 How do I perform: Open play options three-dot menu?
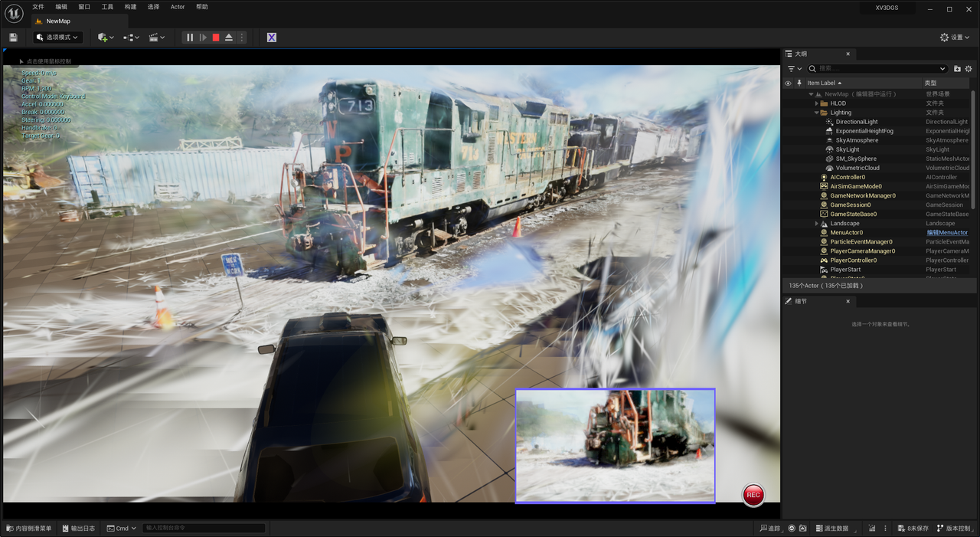pyautogui.click(x=242, y=37)
